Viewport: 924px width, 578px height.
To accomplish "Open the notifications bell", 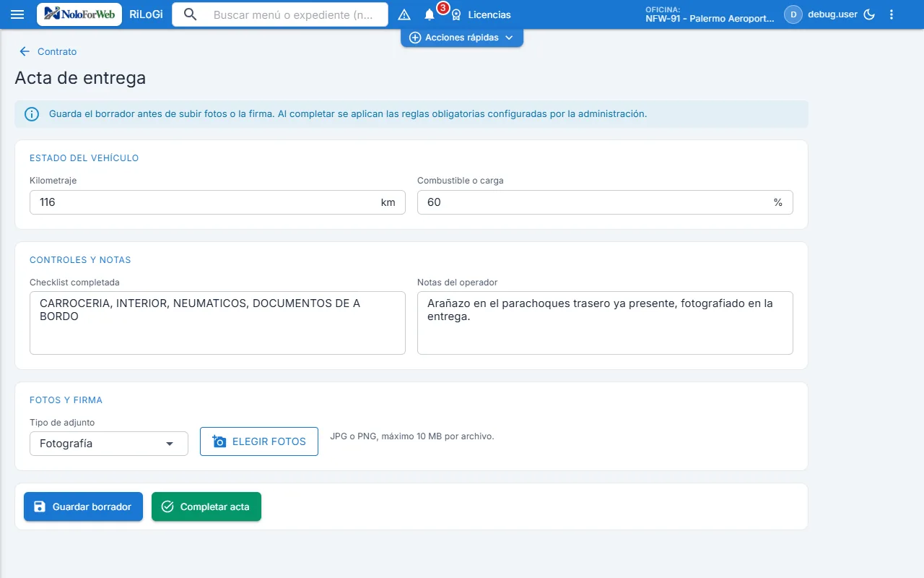I will coord(430,14).
